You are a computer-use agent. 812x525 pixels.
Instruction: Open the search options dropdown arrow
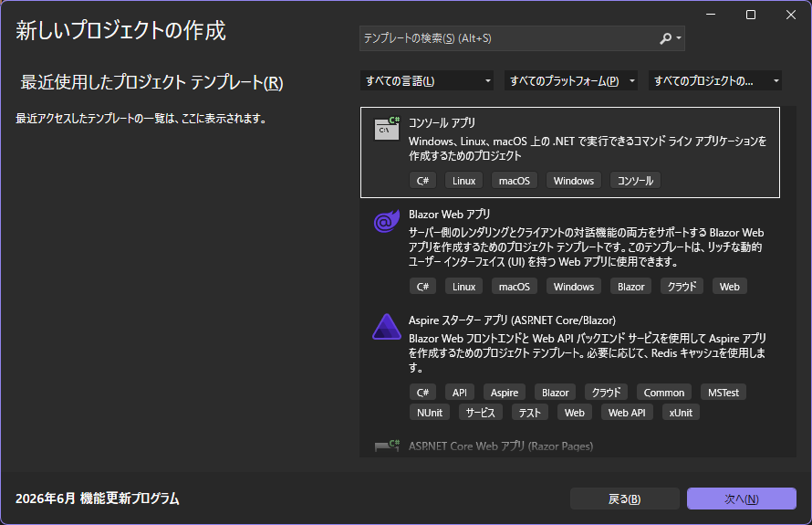pyautogui.click(x=679, y=38)
